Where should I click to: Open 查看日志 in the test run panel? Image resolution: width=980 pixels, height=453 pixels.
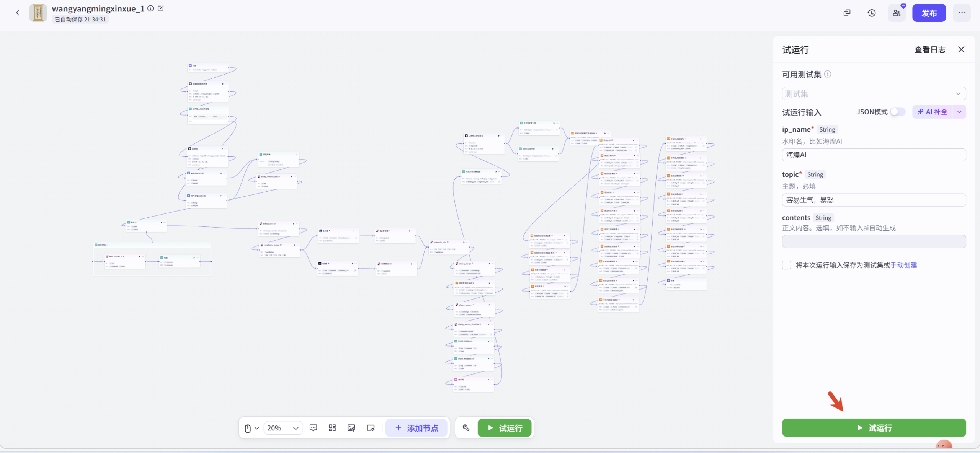coord(929,50)
